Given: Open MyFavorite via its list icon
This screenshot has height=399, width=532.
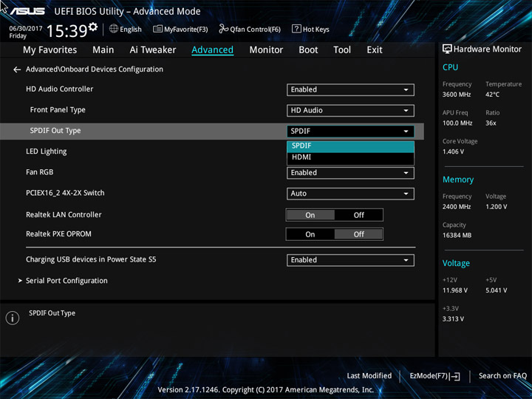Looking at the screenshot, I should (157, 29).
